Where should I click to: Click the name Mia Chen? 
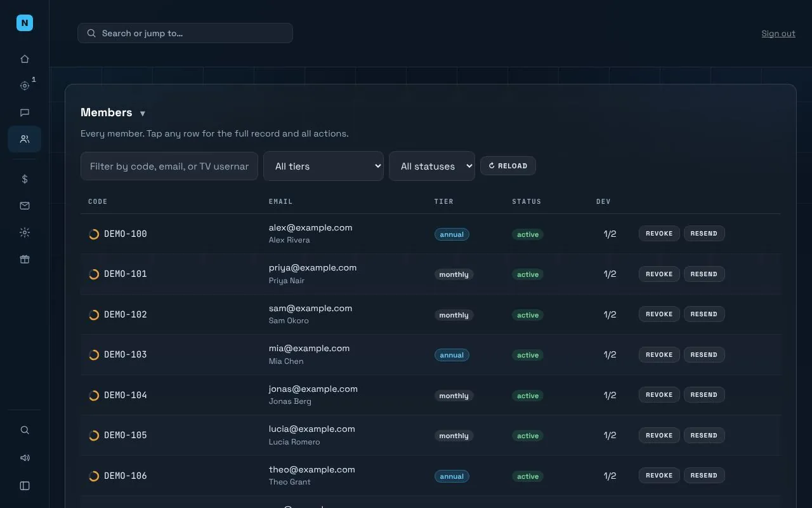coord(286,361)
